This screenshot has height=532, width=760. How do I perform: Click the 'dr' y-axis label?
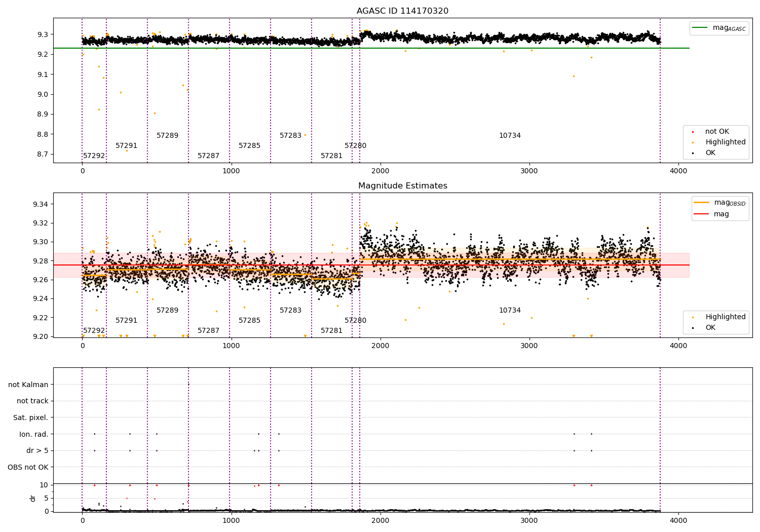pyautogui.click(x=33, y=498)
